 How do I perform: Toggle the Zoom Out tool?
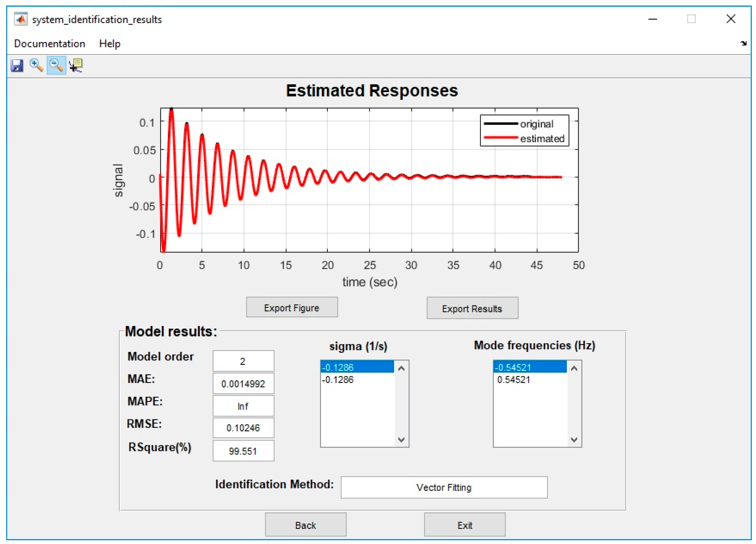tap(56, 66)
